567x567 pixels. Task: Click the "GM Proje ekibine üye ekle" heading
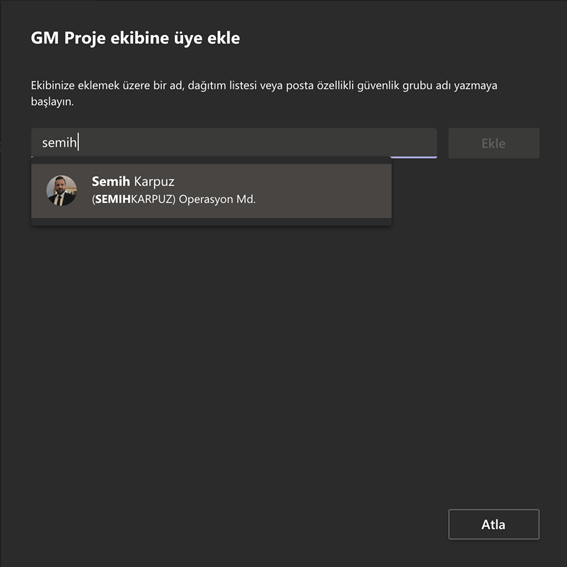pyautogui.click(x=135, y=38)
